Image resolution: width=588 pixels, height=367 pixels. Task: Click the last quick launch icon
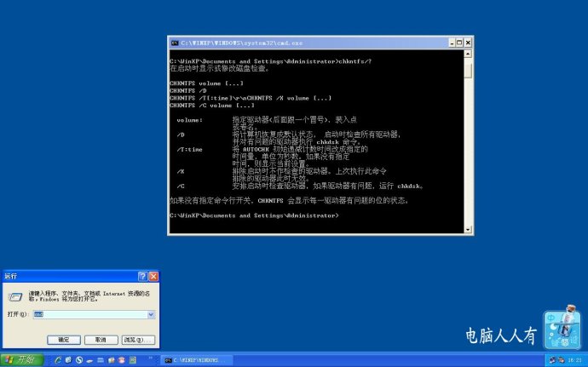point(133,360)
